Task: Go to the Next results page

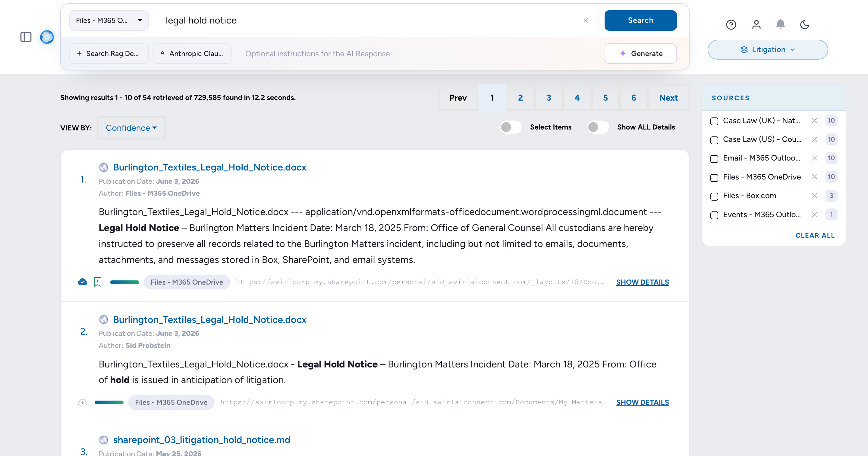Action: pos(668,98)
